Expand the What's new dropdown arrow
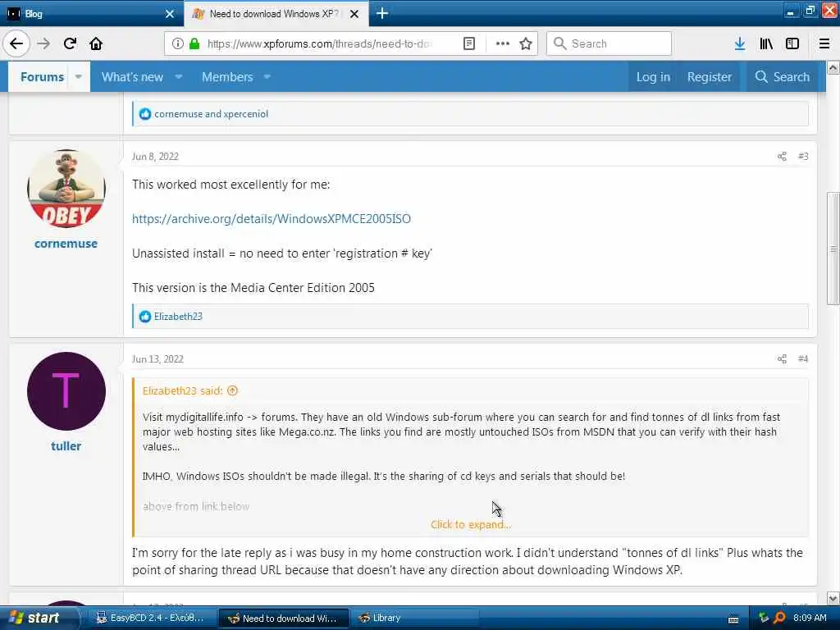 coord(179,76)
